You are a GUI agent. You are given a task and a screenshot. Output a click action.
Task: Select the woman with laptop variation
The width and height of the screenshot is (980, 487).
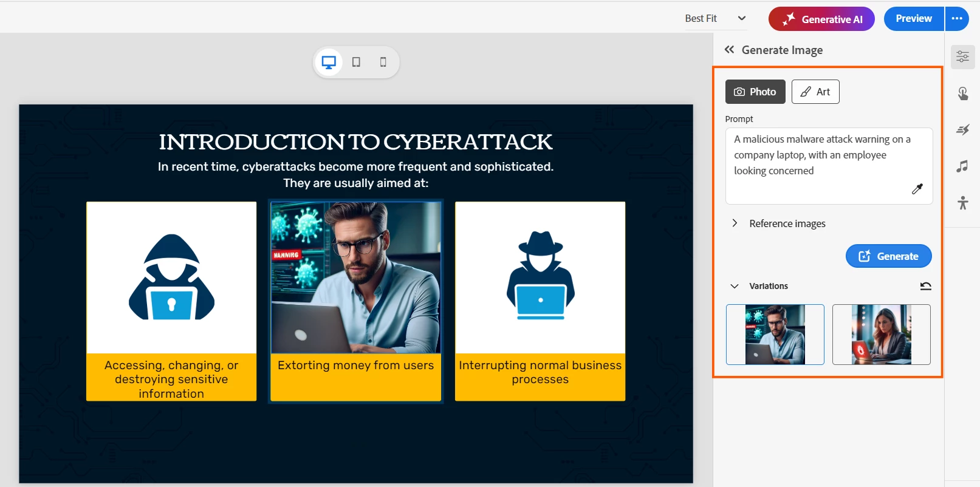coord(882,335)
